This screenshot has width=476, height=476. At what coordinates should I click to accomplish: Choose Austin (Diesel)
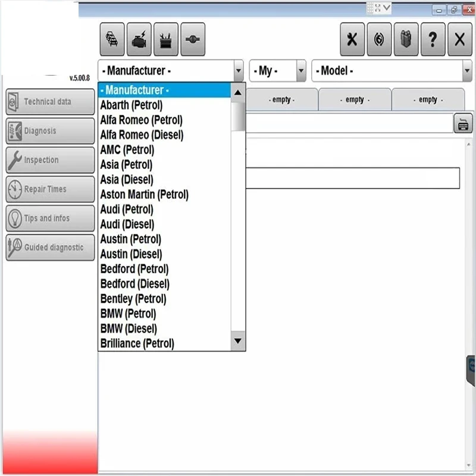[164, 254]
